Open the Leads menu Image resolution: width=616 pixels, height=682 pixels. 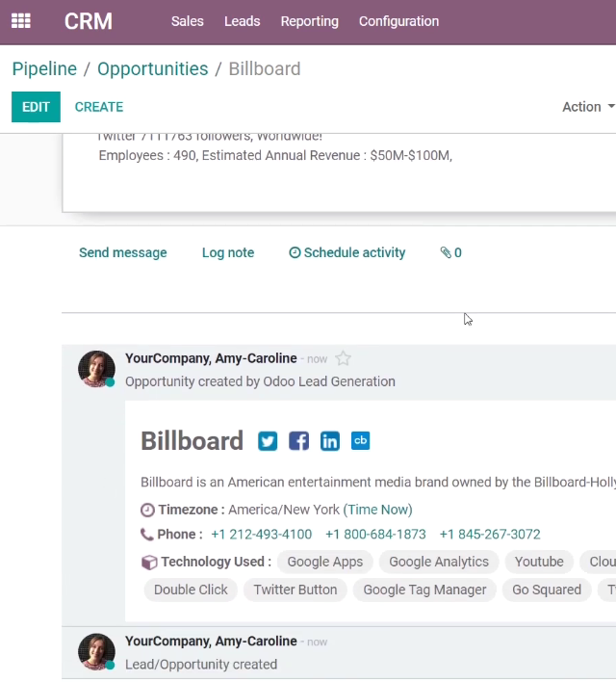tap(243, 21)
